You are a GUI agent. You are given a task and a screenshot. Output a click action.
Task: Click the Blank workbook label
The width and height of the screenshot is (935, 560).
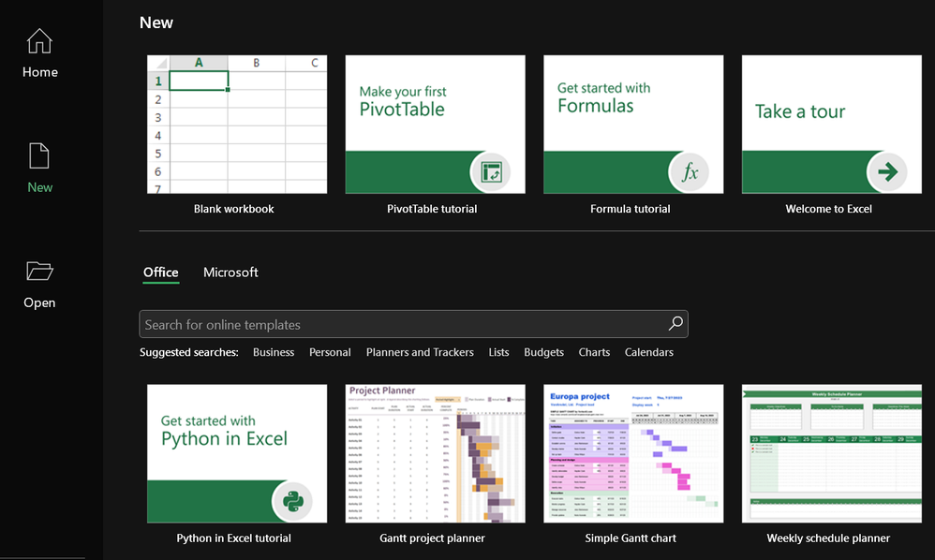pos(234,209)
